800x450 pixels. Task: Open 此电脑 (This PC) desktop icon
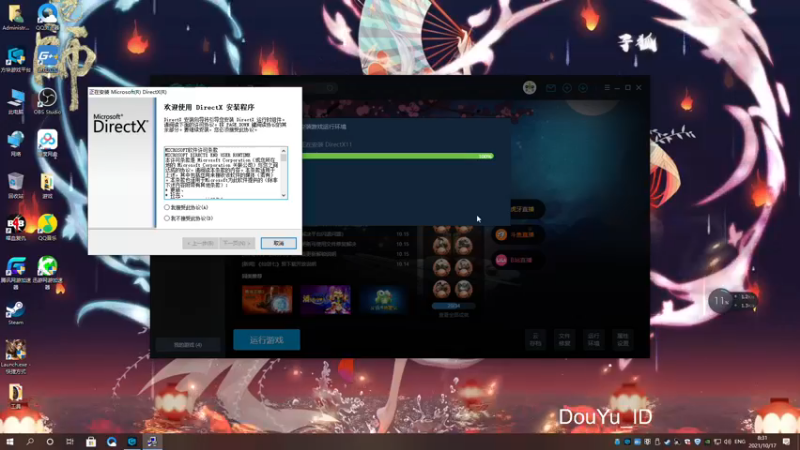(x=15, y=101)
